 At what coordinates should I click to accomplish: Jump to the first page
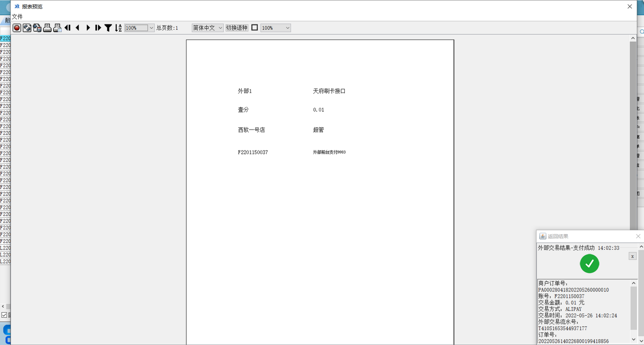tap(68, 28)
